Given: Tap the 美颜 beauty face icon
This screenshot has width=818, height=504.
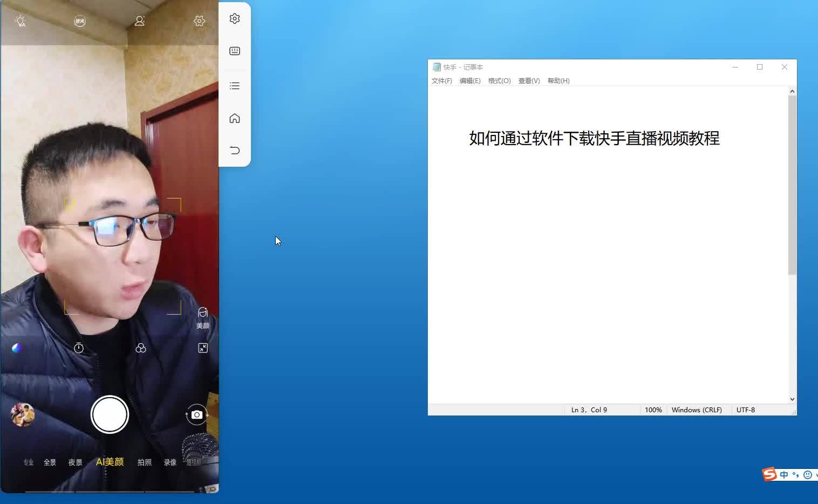Looking at the screenshot, I should coord(203,318).
